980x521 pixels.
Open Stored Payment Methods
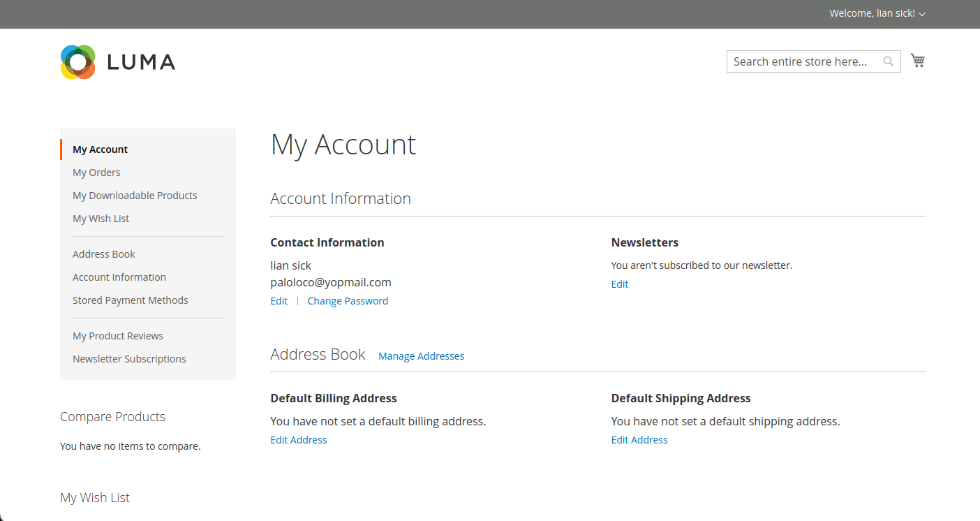coord(131,300)
